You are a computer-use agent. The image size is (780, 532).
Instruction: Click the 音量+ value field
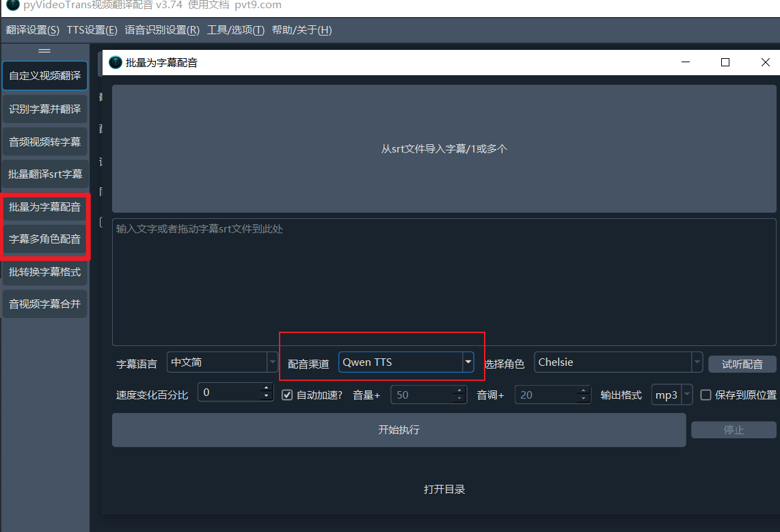coord(422,395)
